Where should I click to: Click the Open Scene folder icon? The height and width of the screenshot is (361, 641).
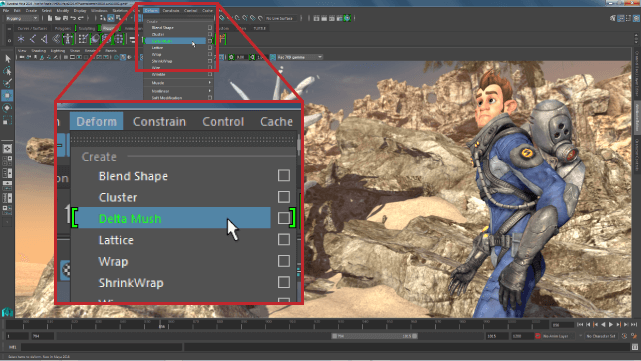pyautogui.click(x=58, y=18)
